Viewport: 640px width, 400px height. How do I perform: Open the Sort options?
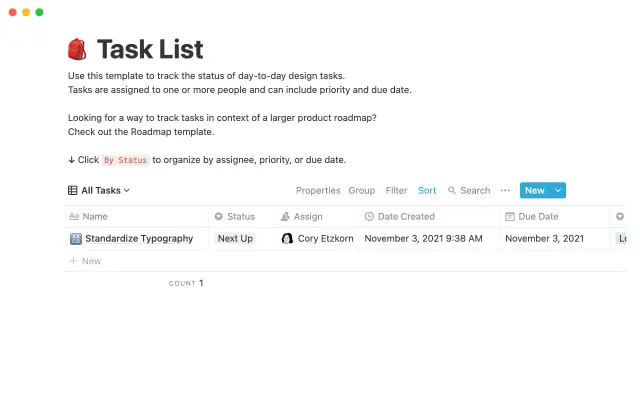point(427,191)
